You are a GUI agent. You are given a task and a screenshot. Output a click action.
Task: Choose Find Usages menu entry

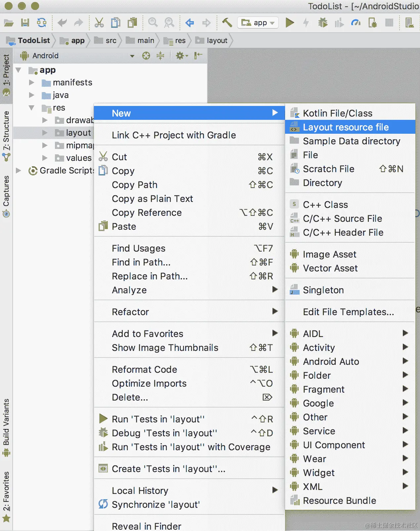point(189,248)
